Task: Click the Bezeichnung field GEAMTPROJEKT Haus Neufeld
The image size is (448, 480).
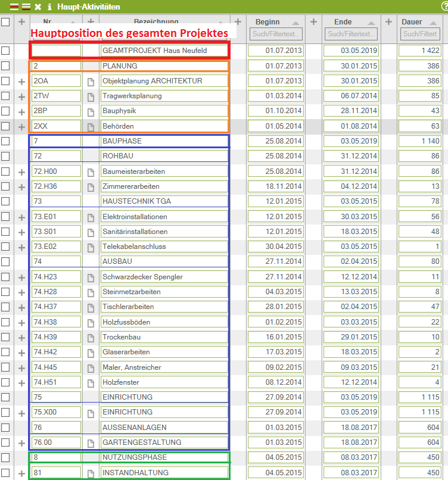Action: (x=164, y=51)
